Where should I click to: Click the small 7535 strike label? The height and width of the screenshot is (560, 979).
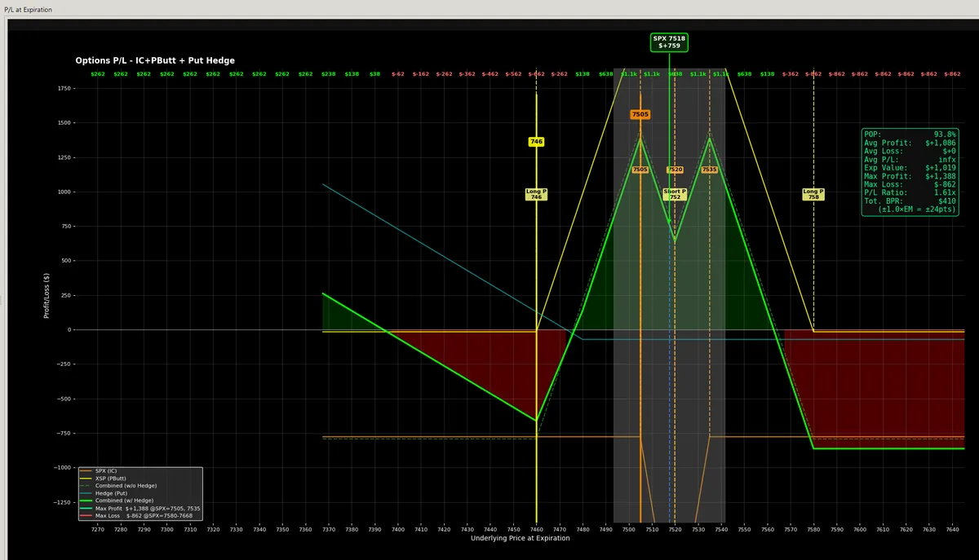(709, 170)
